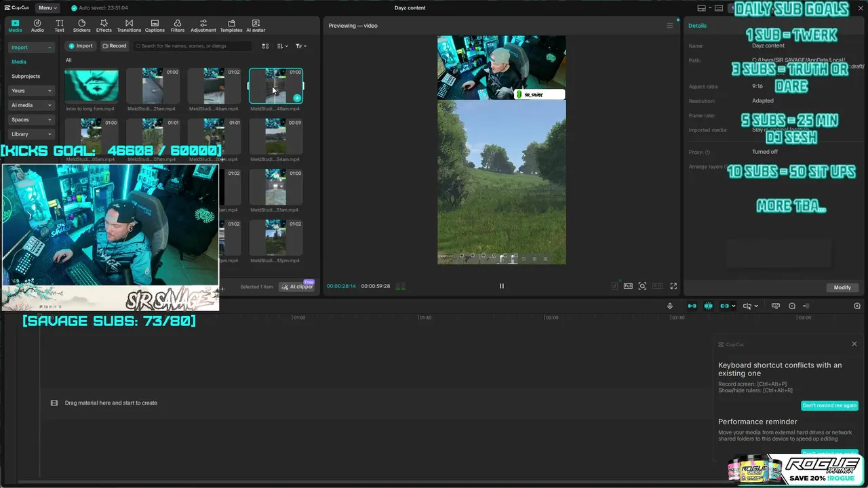868x488 pixels.
Task: Collapse the Import section
Action: coord(31,47)
